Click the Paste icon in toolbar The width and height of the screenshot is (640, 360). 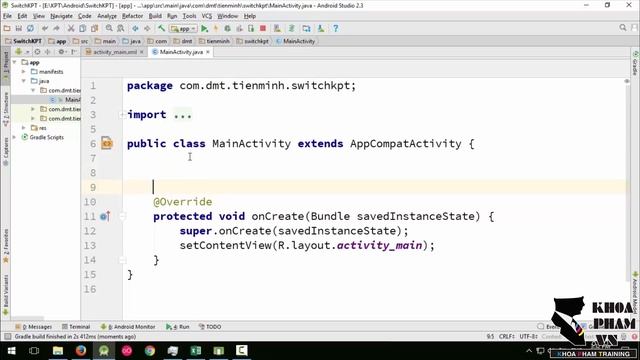click(95, 29)
